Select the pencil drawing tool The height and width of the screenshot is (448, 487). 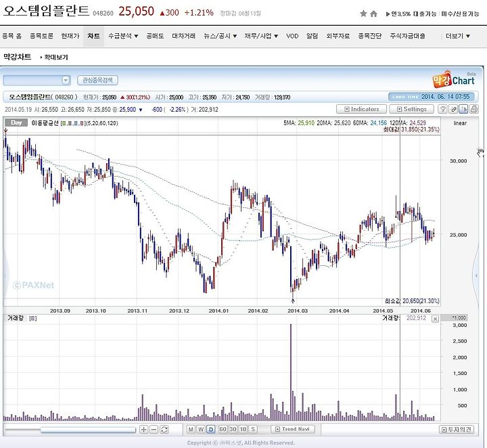coord(453,109)
